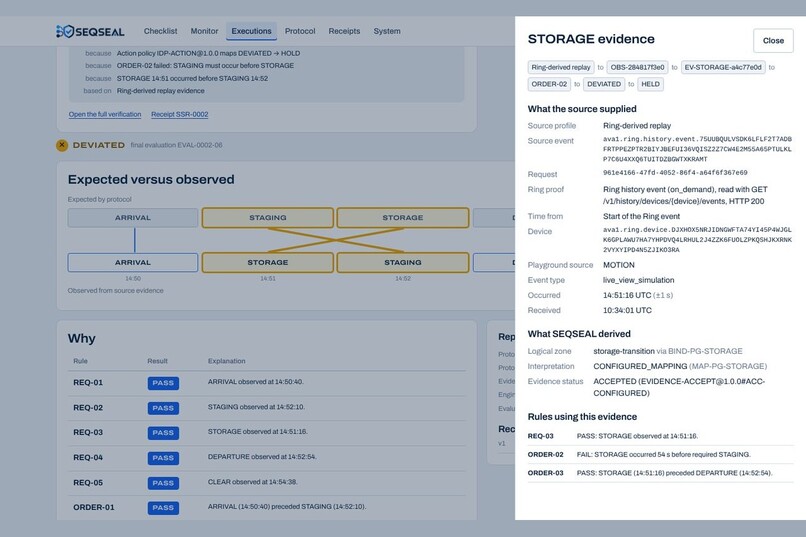
Task: Select the observed STORAGE box at 14:51
Action: 268,263
